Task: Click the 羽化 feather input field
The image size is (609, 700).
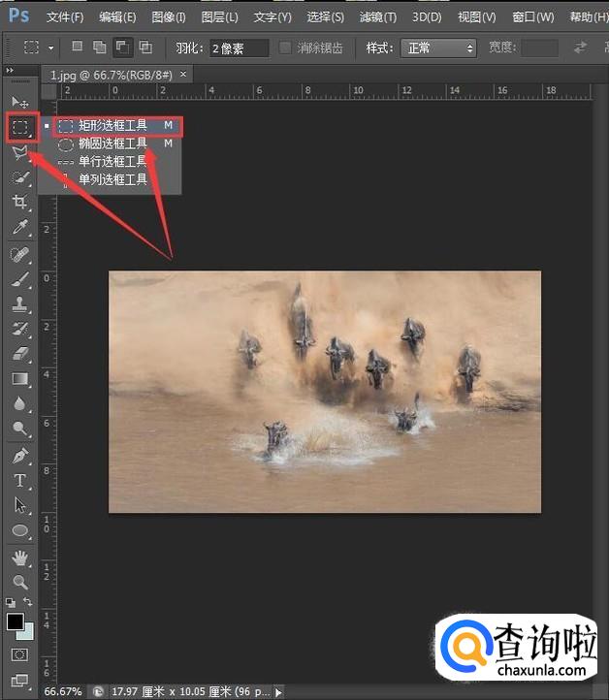Action: click(240, 48)
